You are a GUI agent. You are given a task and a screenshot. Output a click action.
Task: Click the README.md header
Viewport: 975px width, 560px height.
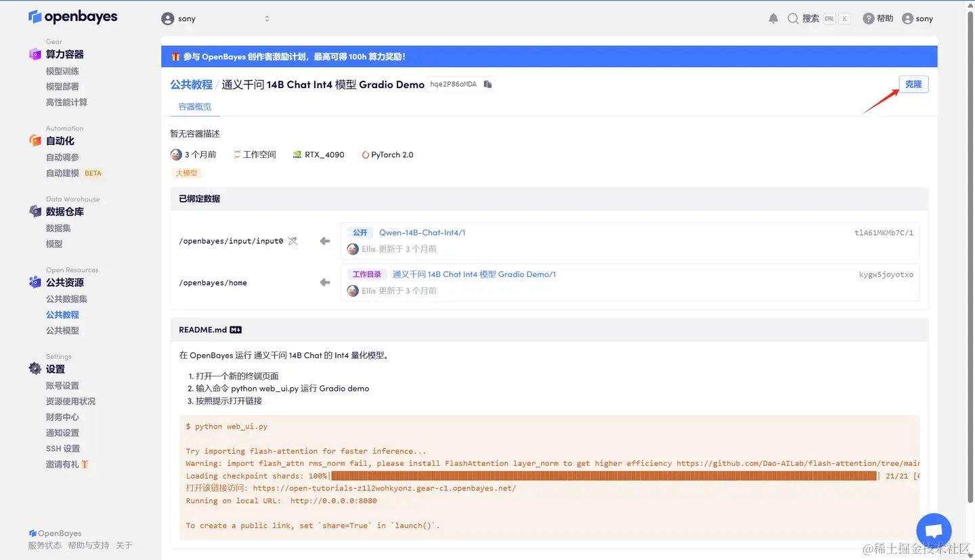549,330
